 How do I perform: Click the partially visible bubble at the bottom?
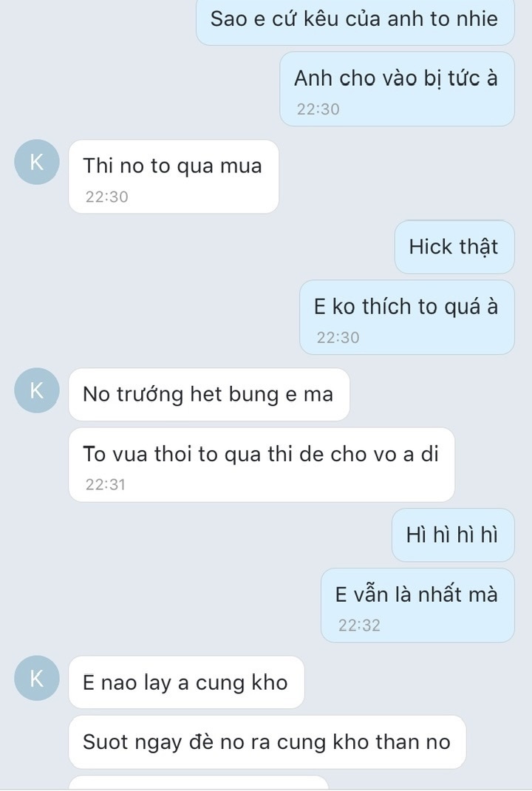[x=198, y=782]
